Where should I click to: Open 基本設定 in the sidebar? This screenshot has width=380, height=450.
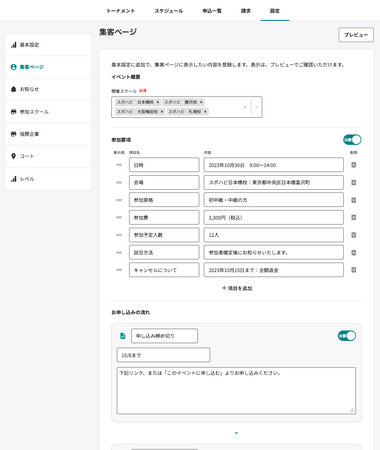pyautogui.click(x=48, y=45)
